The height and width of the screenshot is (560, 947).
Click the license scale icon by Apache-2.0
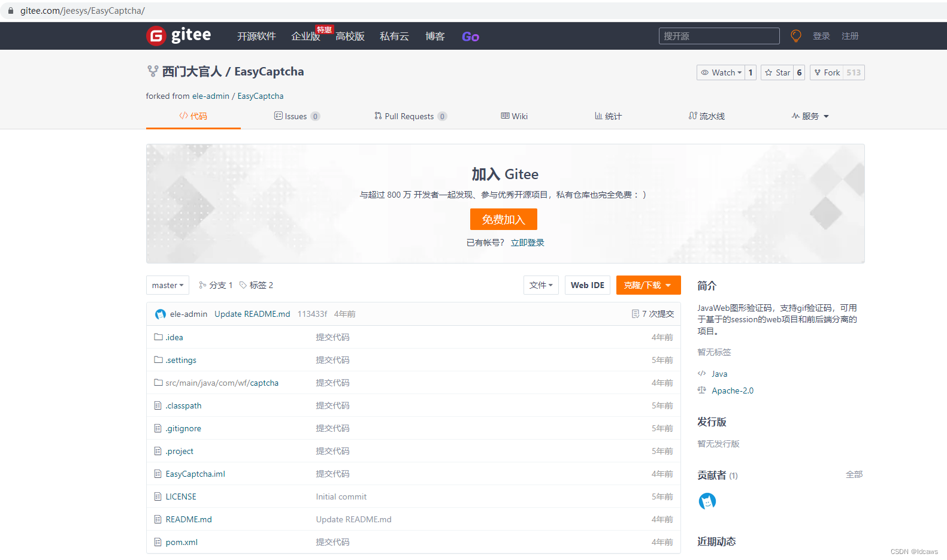(702, 390)
